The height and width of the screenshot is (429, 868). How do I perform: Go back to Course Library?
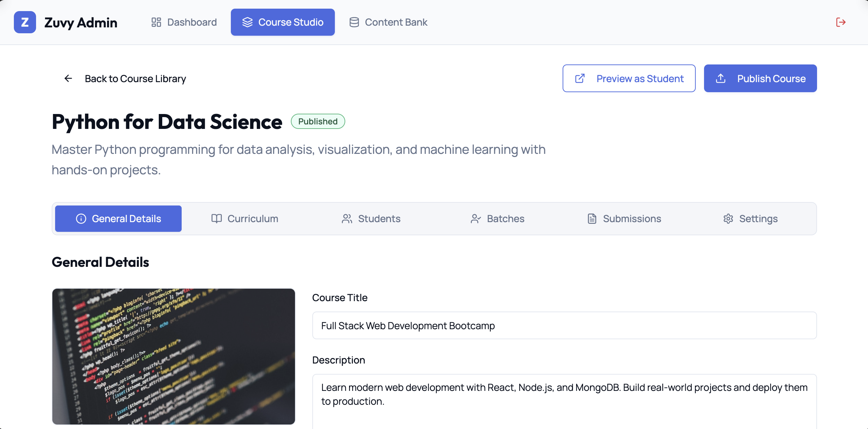[135, 79]
